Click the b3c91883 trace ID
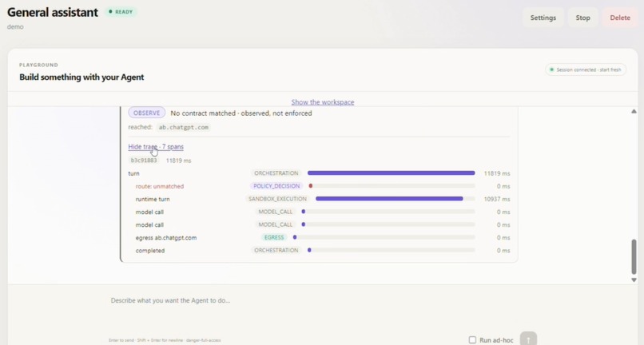644x345 pixels. tap(144, 161)
